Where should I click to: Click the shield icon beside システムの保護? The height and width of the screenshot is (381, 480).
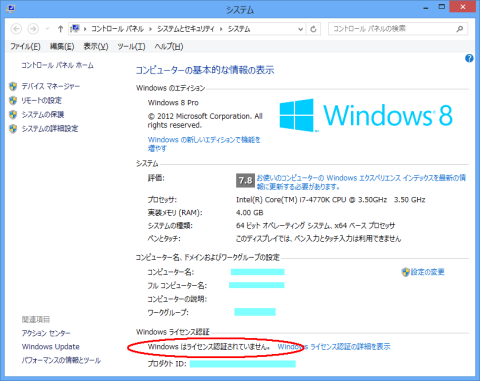coord(13,115)
